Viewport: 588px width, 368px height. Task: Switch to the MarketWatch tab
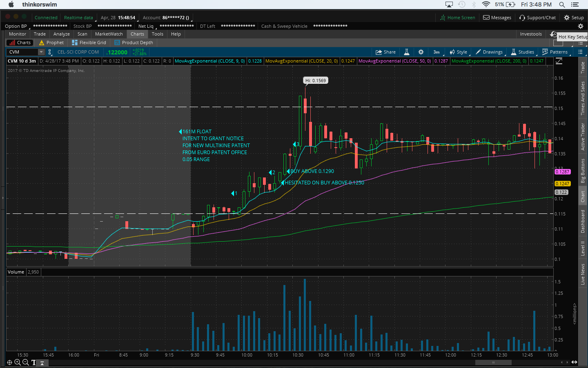(x=109, y=34)
